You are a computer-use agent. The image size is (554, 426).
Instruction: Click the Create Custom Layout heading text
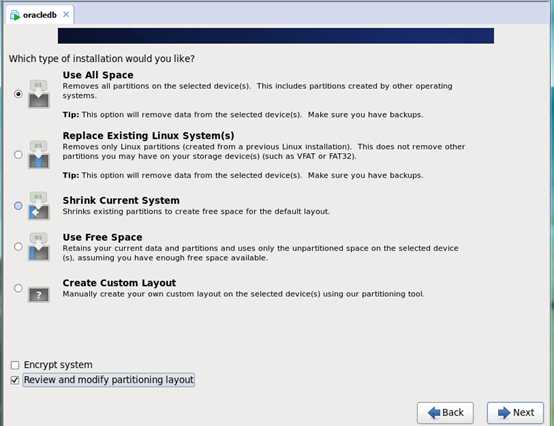119,283
